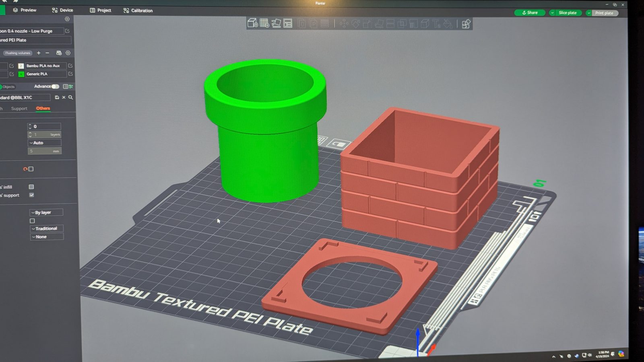Click the Add object cube icon

pyautogui.click(x=252, y=23)
